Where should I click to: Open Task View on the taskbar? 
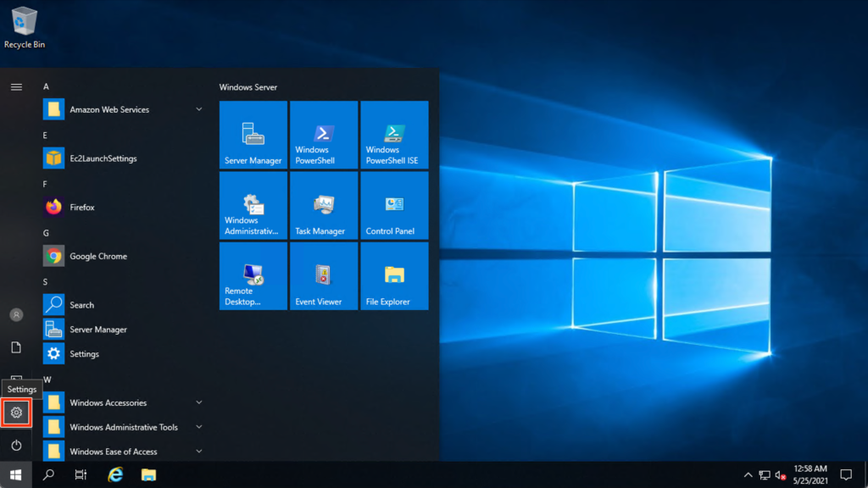[81, 474]
